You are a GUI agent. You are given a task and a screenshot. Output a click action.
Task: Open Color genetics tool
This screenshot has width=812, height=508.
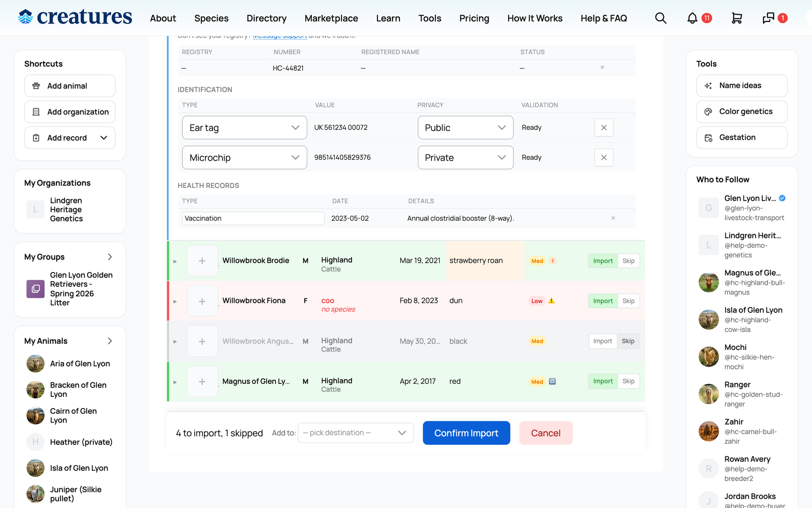(742, 111)
